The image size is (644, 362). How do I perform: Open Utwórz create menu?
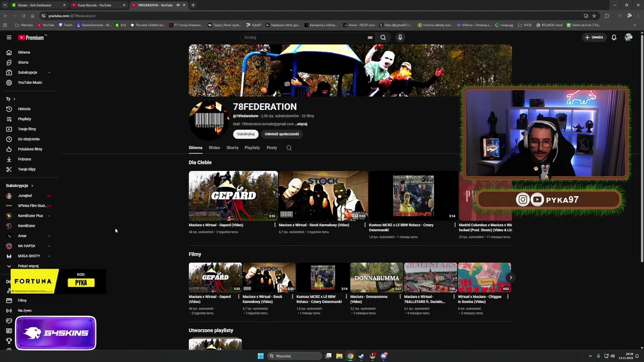(594, 37)
